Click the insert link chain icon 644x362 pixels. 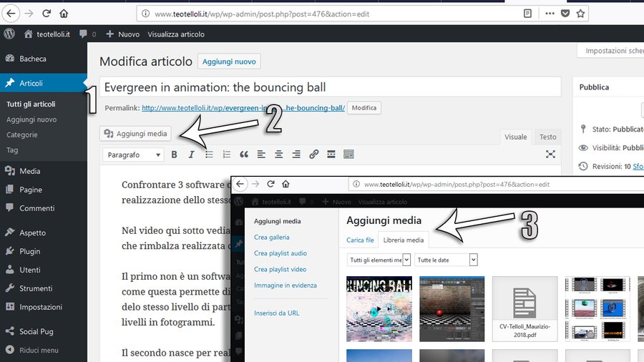tap(313, 155)
